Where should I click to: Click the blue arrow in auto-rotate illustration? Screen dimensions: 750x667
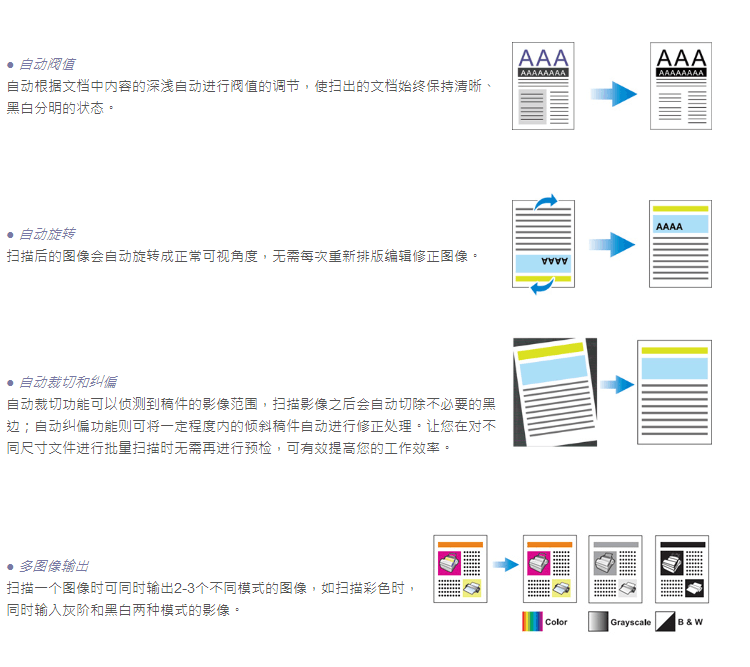[x=612, y=245]
